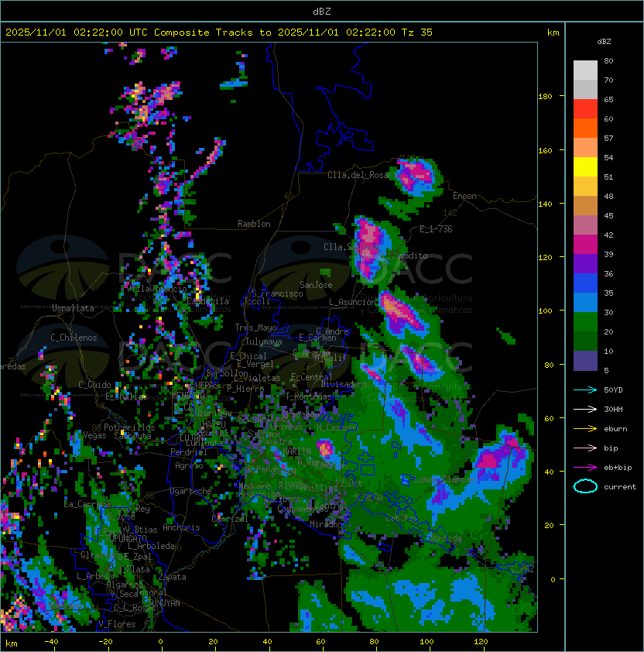Select the purple swatch between 39 and 36

point(585,263)
